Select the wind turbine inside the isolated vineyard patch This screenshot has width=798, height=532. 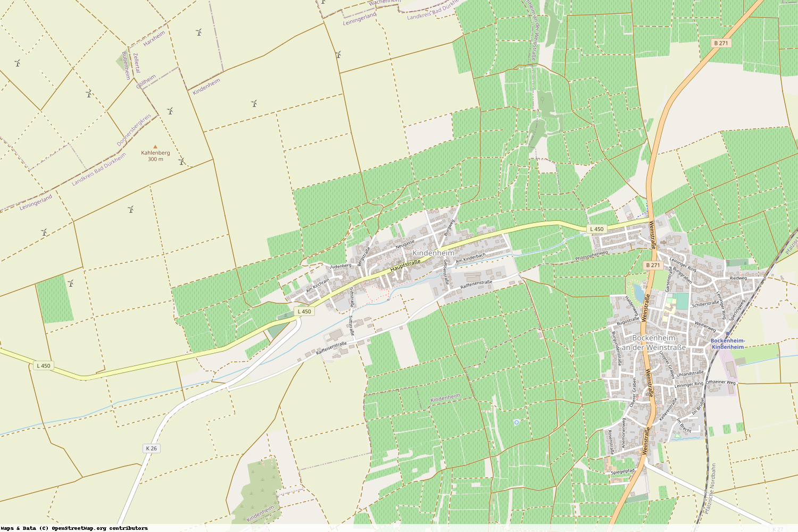(x=70, y=284)
